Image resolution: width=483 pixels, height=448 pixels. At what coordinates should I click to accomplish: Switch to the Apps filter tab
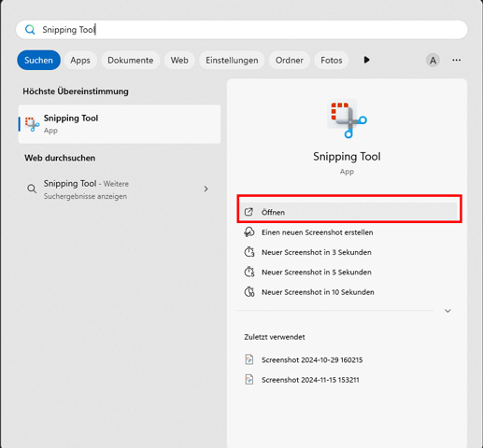(x=80, y=60)
